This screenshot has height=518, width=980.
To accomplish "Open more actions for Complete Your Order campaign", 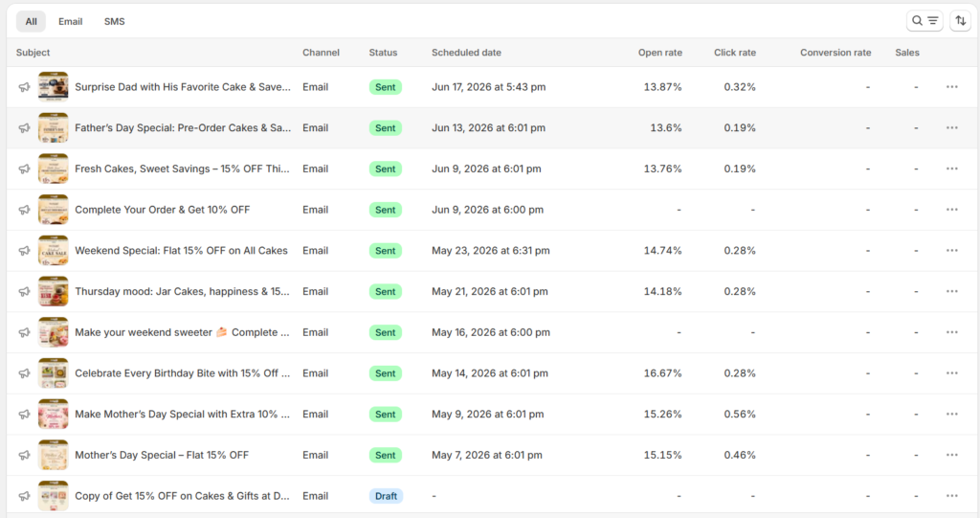I will tap(952, 210).
